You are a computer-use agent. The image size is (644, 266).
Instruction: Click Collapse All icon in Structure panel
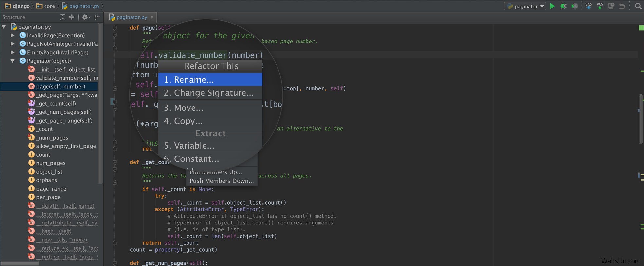click(x=72, y=17)
